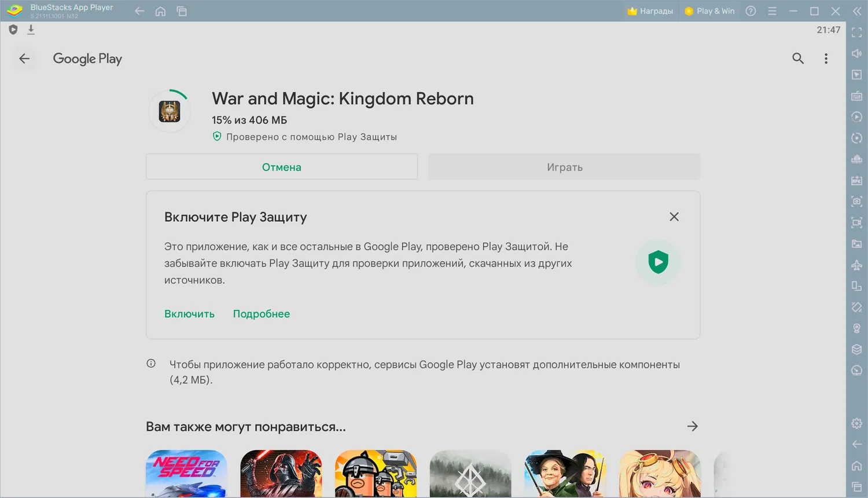The width and height of the screenshot is (868, 498).
Task: Click Включить to enable Play Protect
Action: 189,314
